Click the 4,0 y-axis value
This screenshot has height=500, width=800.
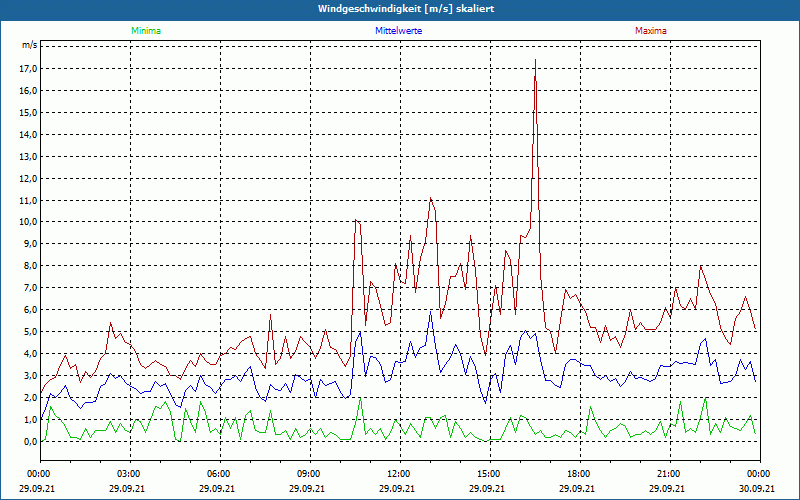point(31,353)
